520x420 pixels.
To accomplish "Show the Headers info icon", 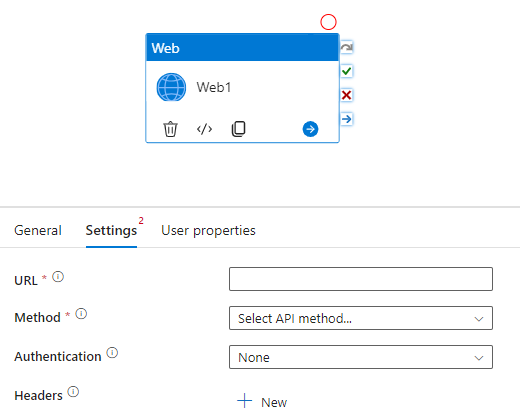I will pyautogui.click(x=73, y=392).
